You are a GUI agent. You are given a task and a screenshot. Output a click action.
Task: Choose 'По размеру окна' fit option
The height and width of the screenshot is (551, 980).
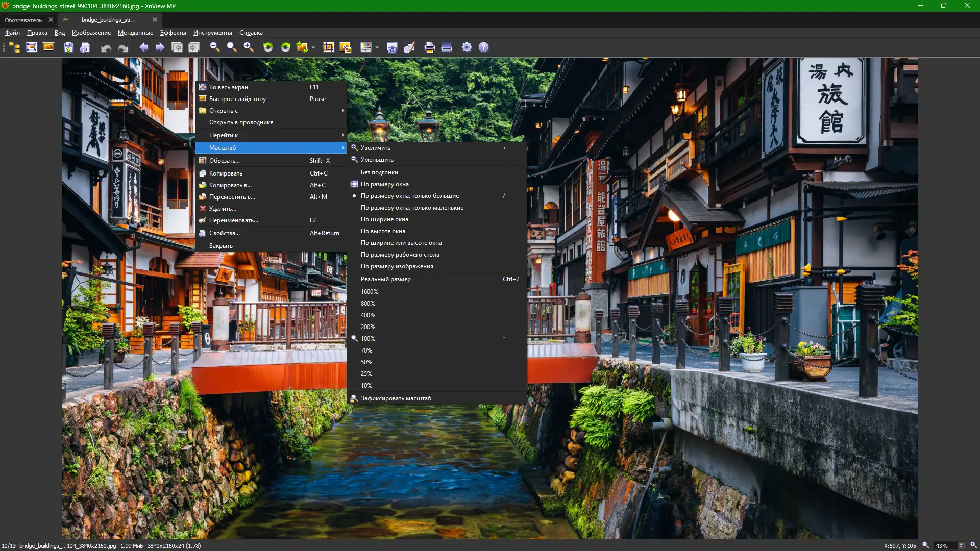tap(384, 184)
